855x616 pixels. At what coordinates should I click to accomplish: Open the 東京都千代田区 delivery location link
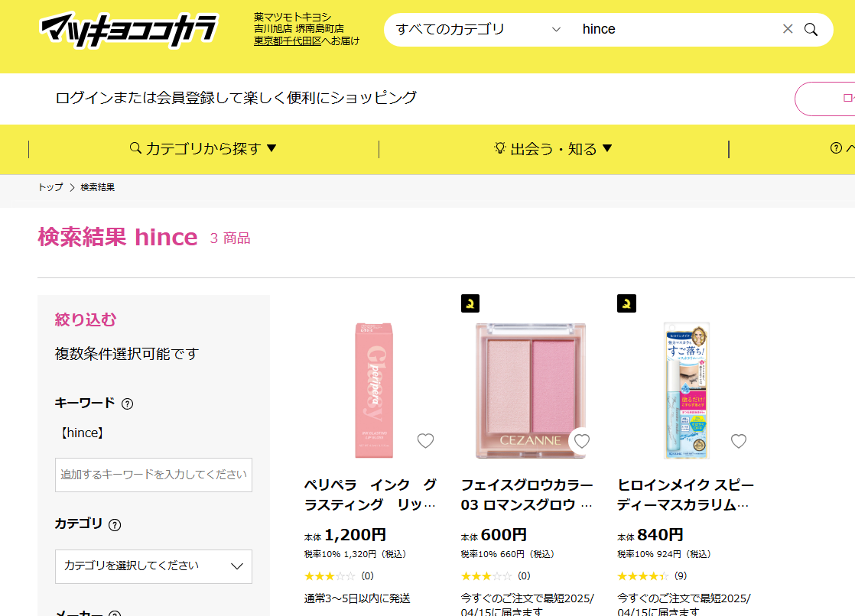[x=288, y=41]
